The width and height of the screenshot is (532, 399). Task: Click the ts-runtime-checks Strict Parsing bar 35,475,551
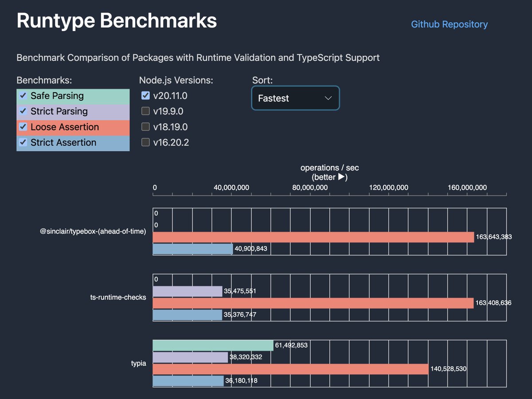click(x=188, y=291)
